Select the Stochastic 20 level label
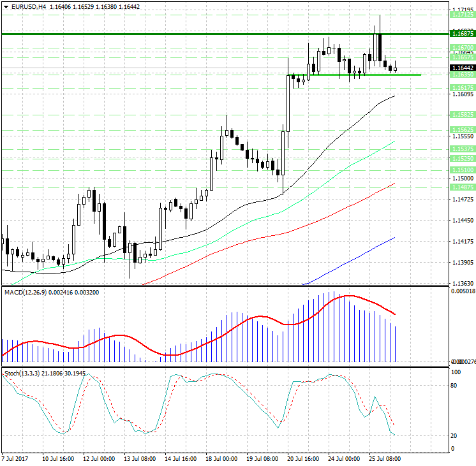476x466 pixels. 454,436
